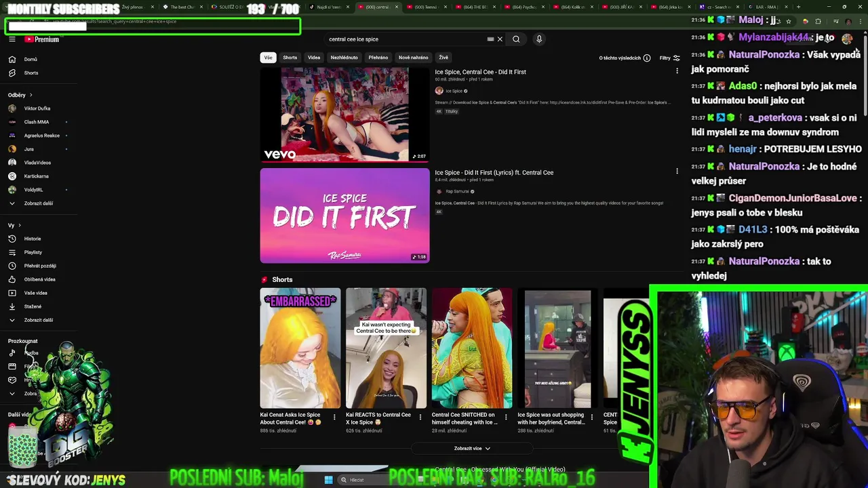Image resolution: width=868 pixels, height=488 pixels.
Task: Select the Vše filter chip
Action: click(268, 58)
